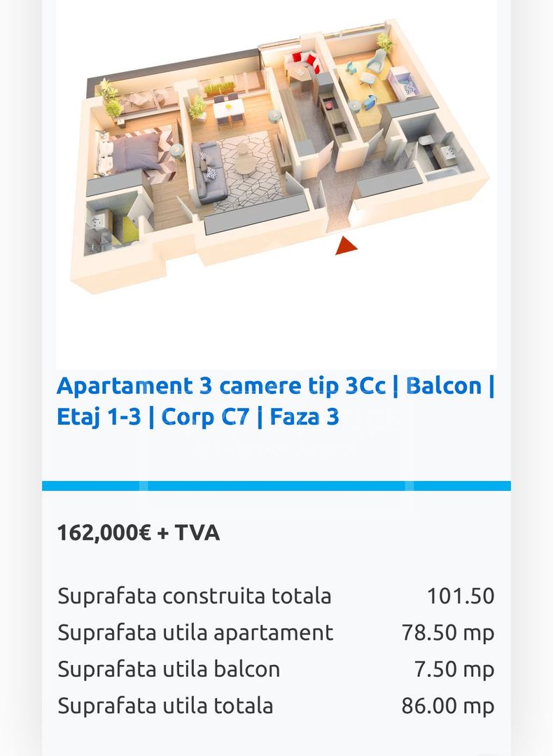Screen dimensions: 553x756
Task: Click the 101.50 built area value
Action: (461, 596)
